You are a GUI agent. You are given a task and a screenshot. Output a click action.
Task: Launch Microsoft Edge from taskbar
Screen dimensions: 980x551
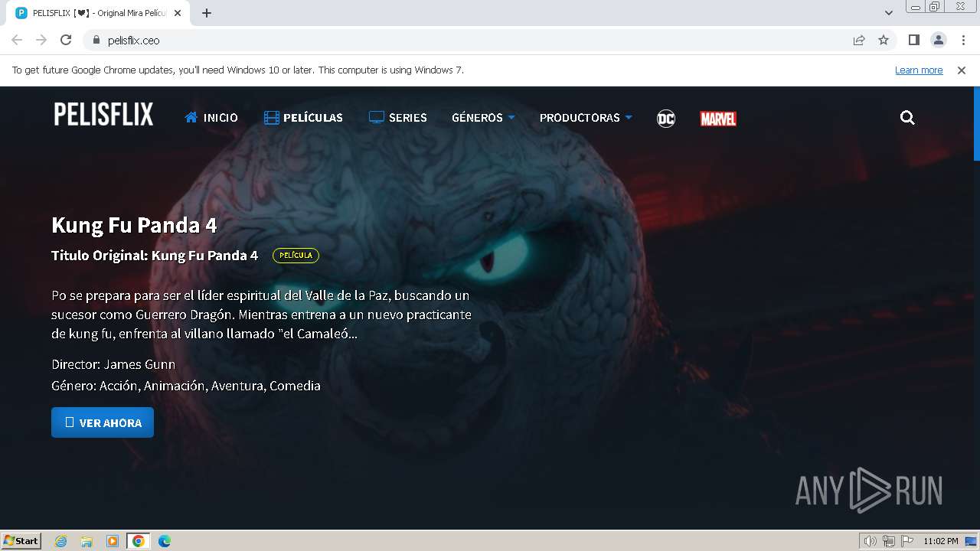click(165, 541)
